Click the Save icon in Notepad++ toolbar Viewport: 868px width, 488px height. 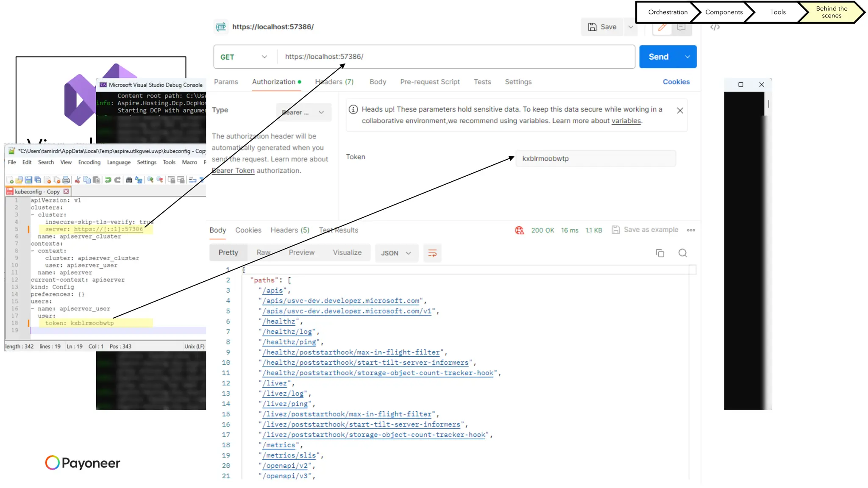pos(28,180)
